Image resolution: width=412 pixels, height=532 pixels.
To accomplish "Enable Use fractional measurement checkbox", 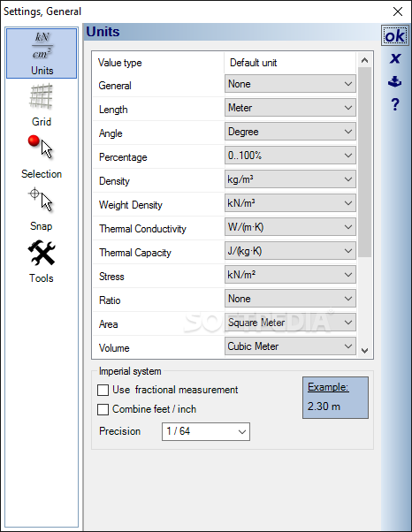I will pos(103,391).
